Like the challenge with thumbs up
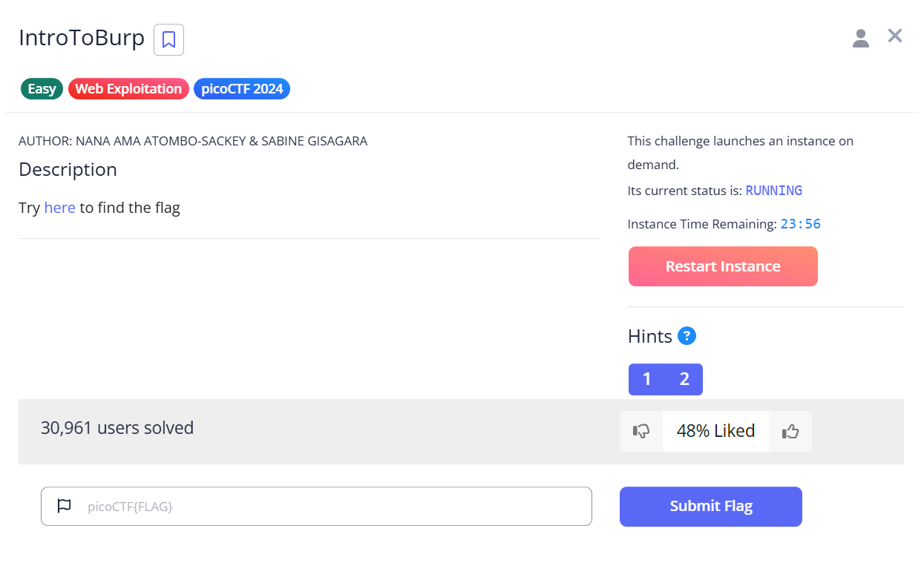This screenshot has height=563, width=924. point(790,431)
